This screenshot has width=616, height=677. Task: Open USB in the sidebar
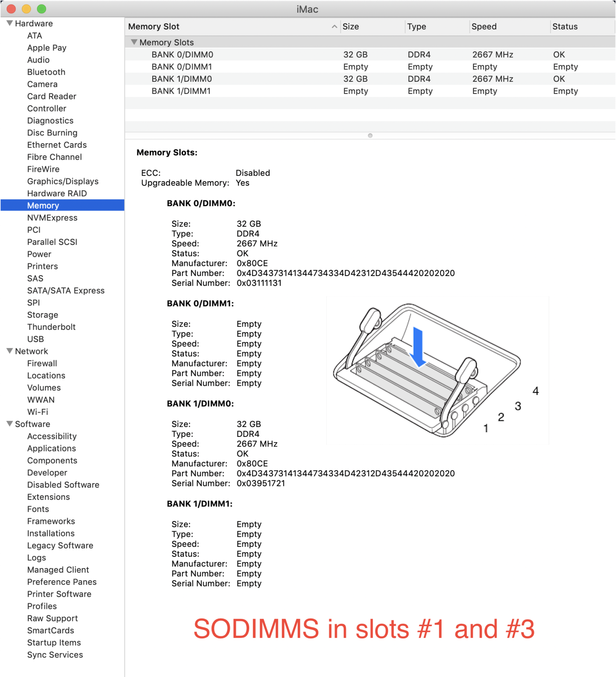click(x=36, y=339)
